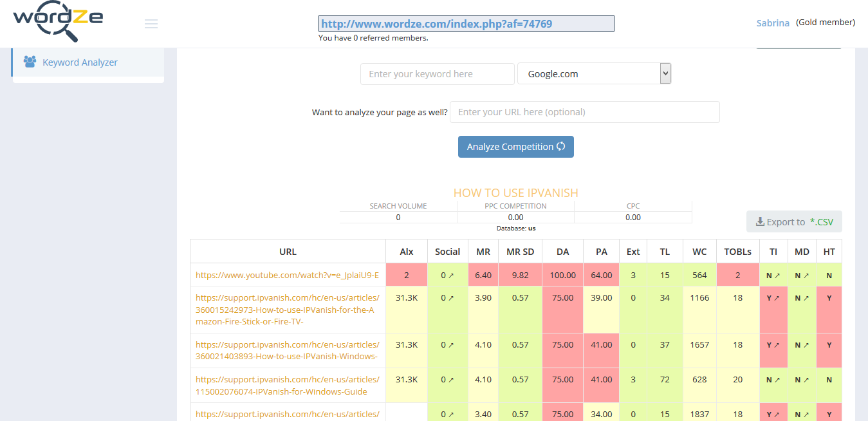The width and height of the screenshot is (868, 421).
Task: Click the CPC label
Action: pyautogui.click(x=633, y=206)
